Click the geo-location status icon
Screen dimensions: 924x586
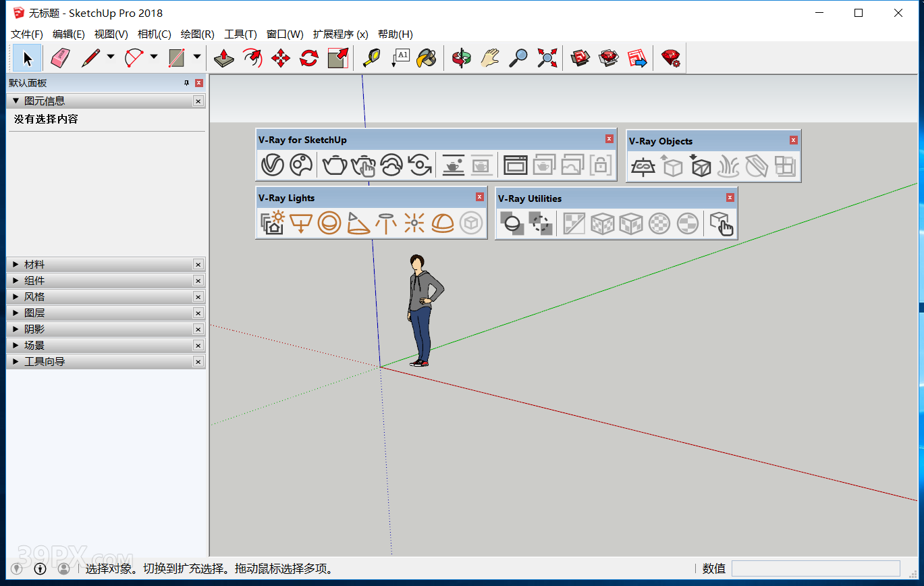point(17,568)
